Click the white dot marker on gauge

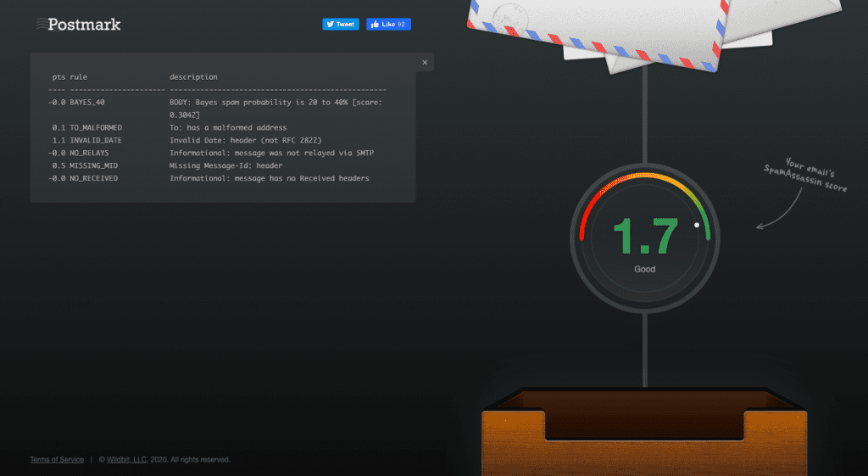coord(697,226)
